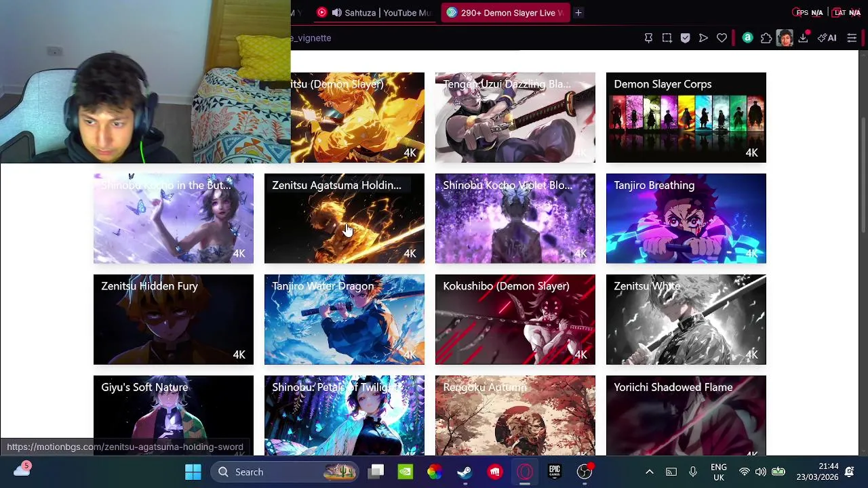Click the snapshot capture icon in toolbar
Image resolution: width=868 pixels, height=488 pixels.
click(667, 38)
